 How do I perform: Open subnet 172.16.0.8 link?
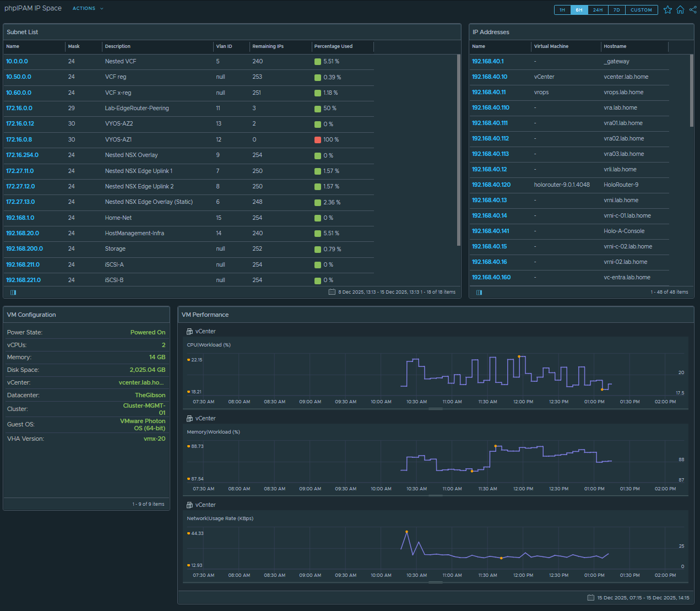19,139
